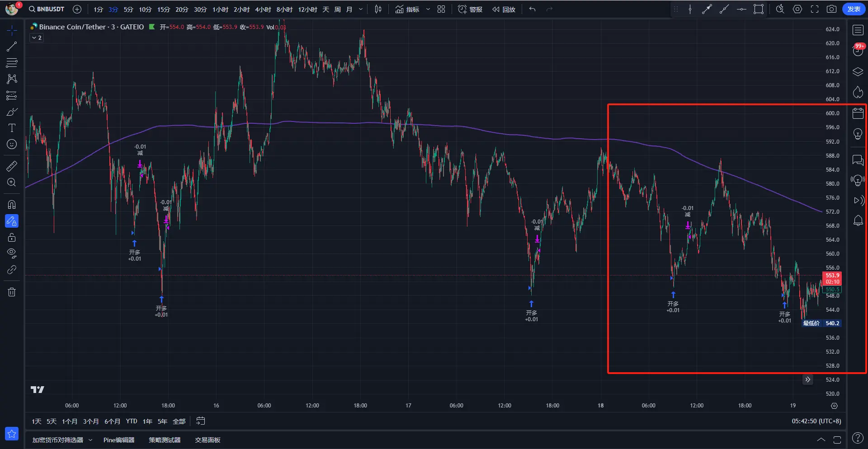The height and width of the screenshot is (449, 868).
Task: Open the chart patterns tool
Action: pos(12,79)
